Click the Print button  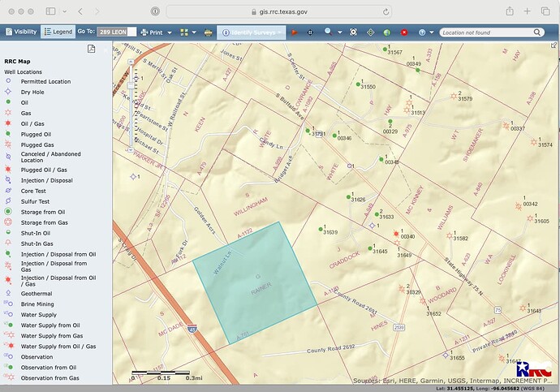[152, 32]
